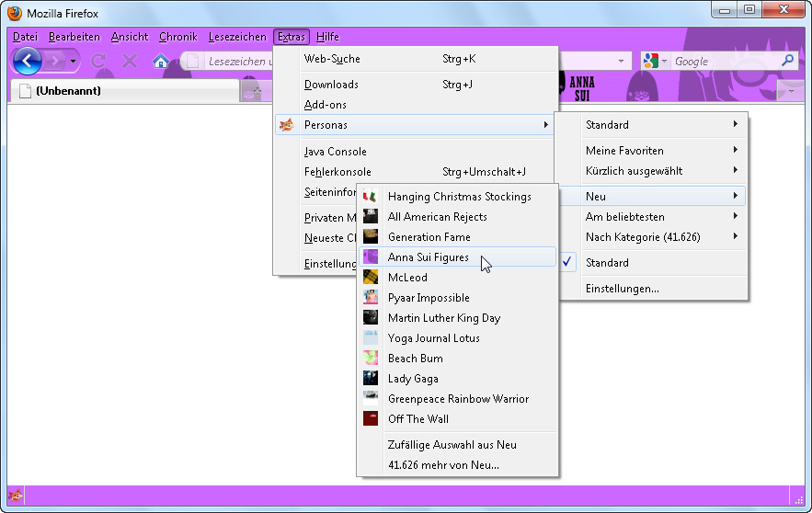Select the Hanging Christmas Stockings persona
812x513 pixels.
pyautogui.click(x=459, y=197)
